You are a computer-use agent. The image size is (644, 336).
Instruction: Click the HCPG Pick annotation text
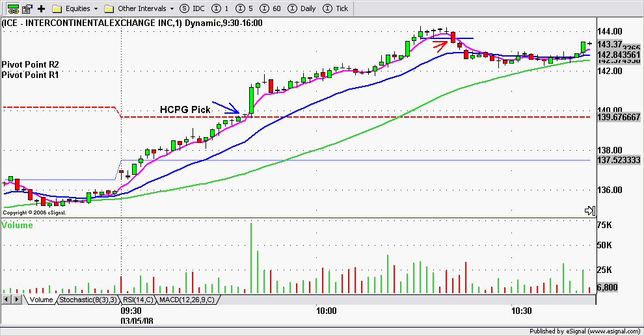[185, 110]
